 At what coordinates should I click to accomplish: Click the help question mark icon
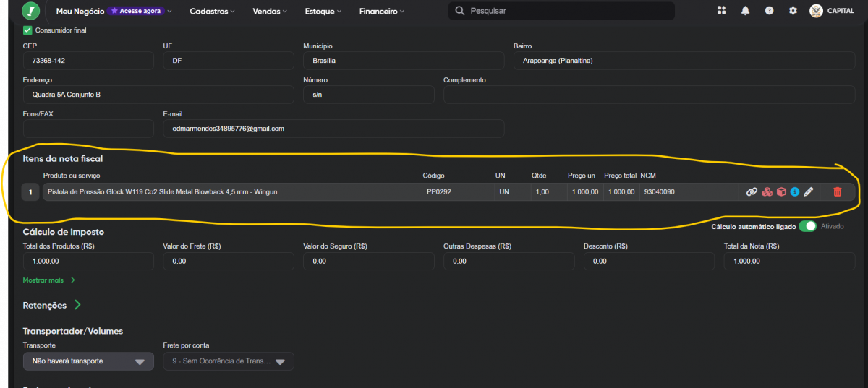click(x=769, y=11)
